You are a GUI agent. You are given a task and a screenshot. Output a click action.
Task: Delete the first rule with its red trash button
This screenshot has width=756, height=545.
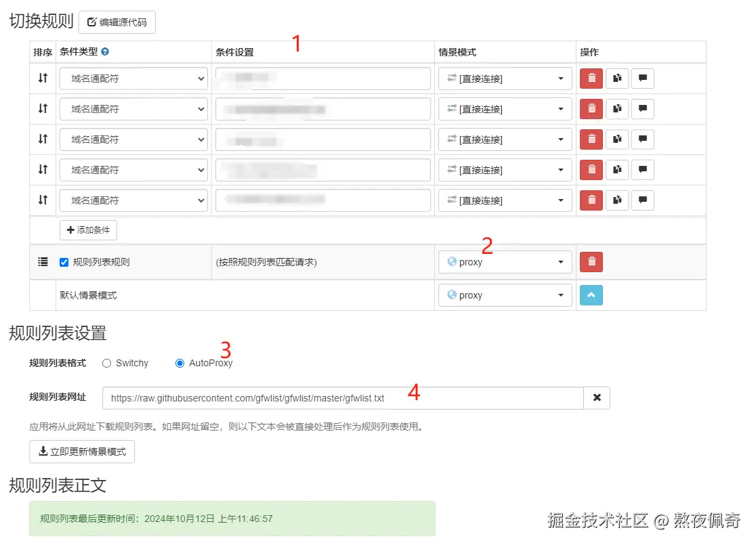coord(591,78)
